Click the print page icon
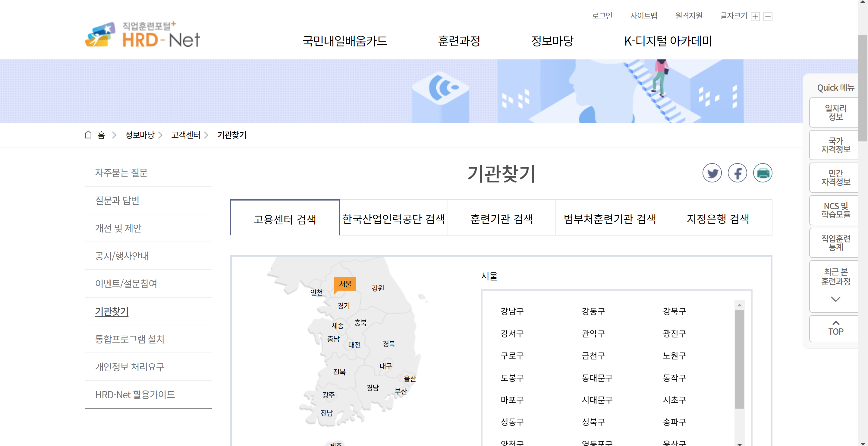The height and width of the screenshot is (446, 868). point(762,173)
